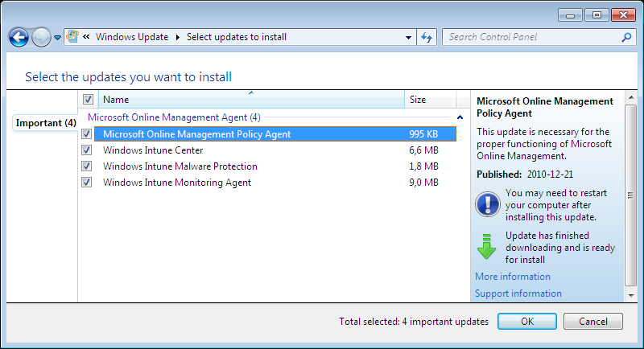This screenshot has height=349, width=644.
Task: Collapse the Microsoft Online Management Agent group
Action: tap(460, 117)
